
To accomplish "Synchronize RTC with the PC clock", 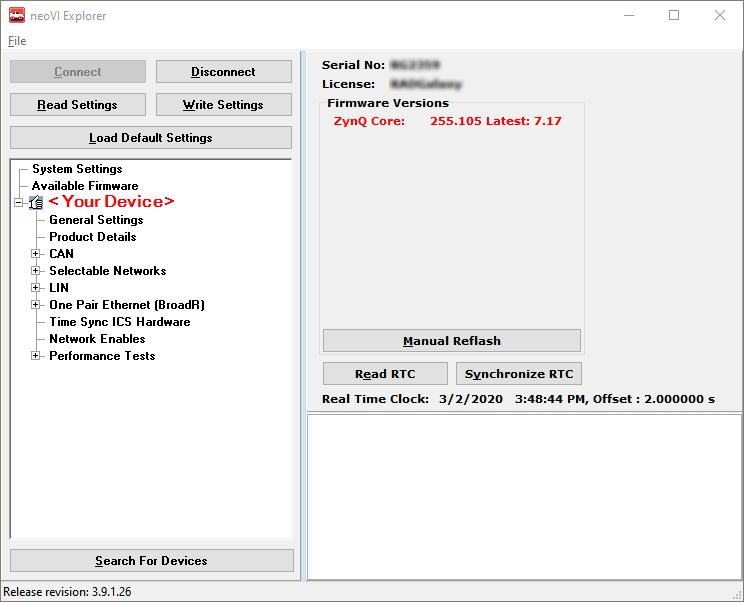I will [x=519, y=374].
